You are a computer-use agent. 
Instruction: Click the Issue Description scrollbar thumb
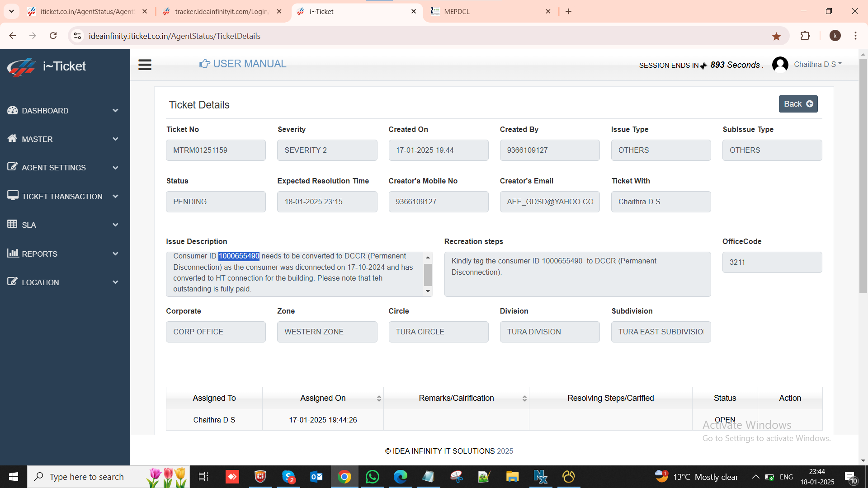(428, 275)
